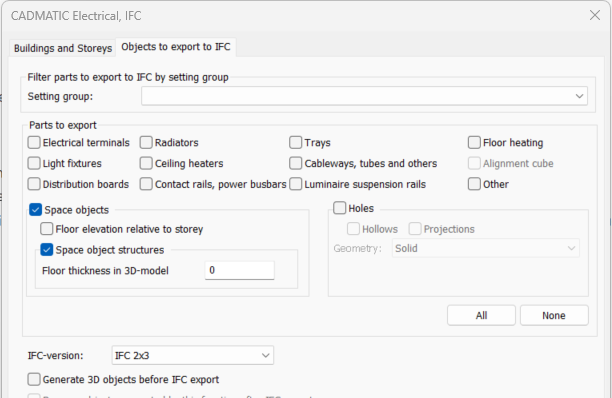This screenshot has height=398, width=612.
Task: Uncheck Space objects checkbox
Action: (x=36, y=210)
